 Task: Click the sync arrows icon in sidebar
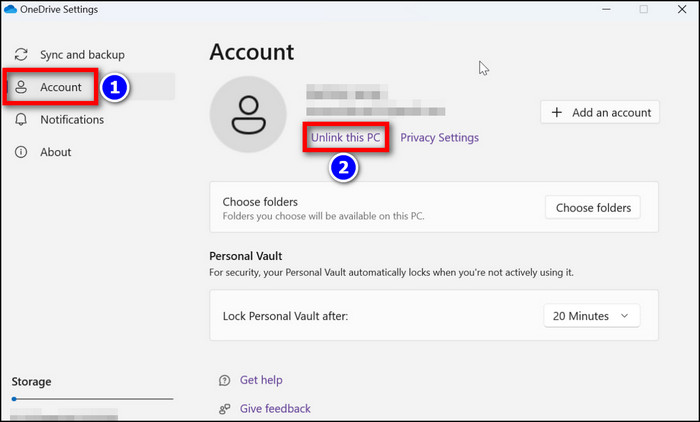click(x=21, y=54)
